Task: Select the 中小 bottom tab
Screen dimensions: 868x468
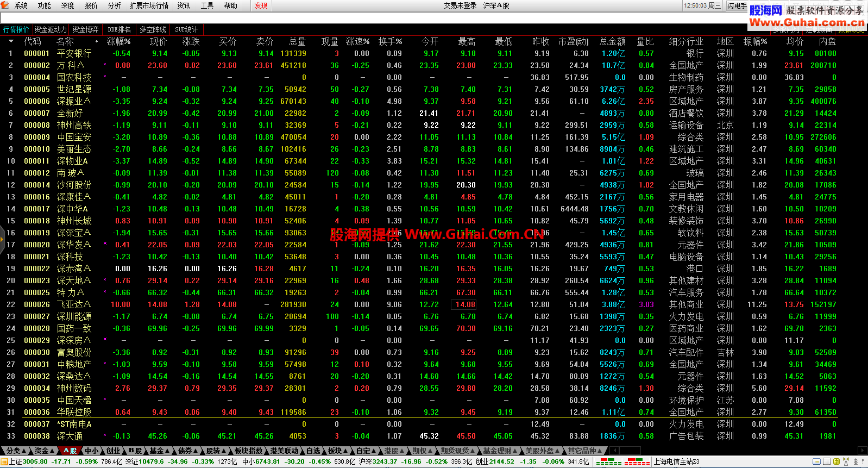Action: (x=92, y=451)
